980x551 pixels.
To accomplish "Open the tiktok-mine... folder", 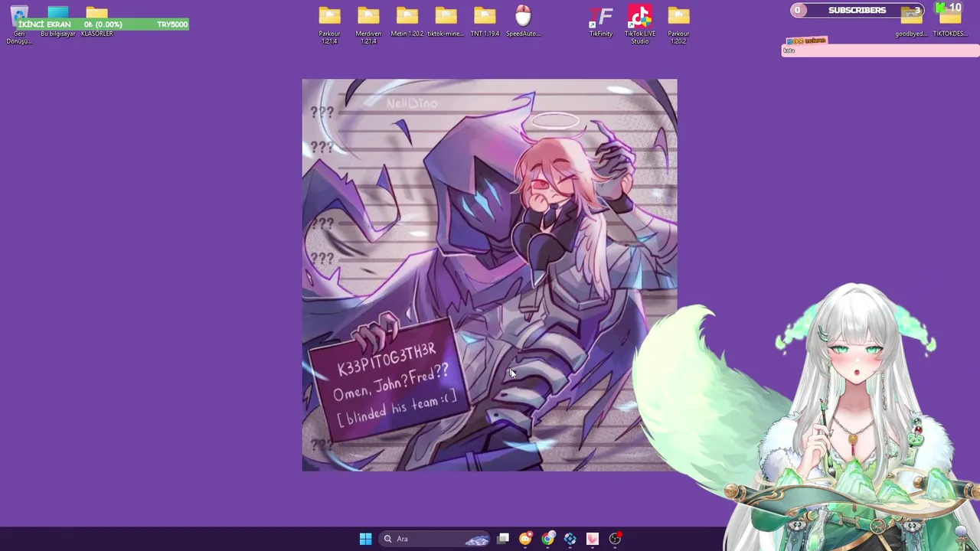I will pyautogui.click(x=446, y=21).
